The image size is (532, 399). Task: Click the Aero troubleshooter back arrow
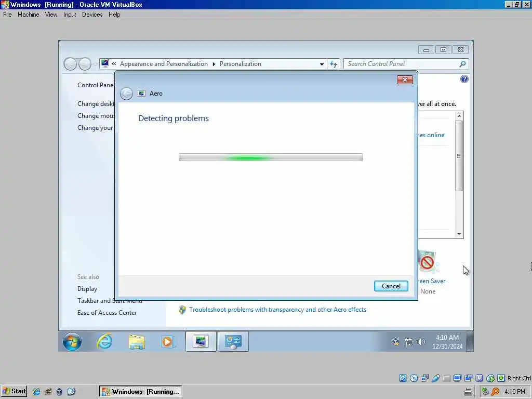[x=126, y=94]
